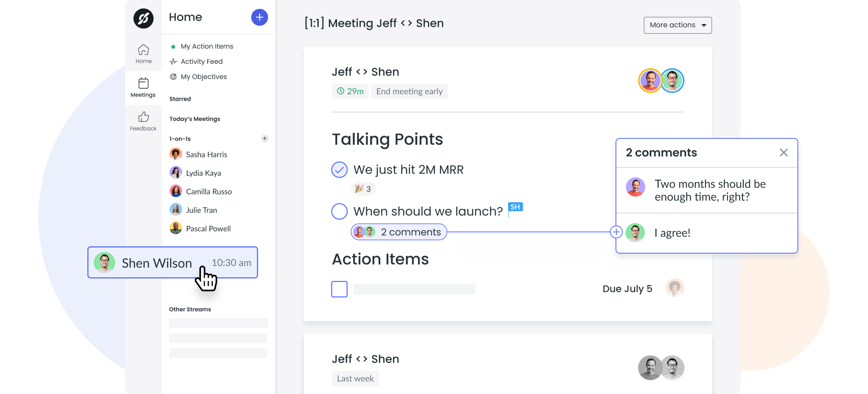Uncheck the 'We just hit 2M MRR' talking point

pos(339,170)
